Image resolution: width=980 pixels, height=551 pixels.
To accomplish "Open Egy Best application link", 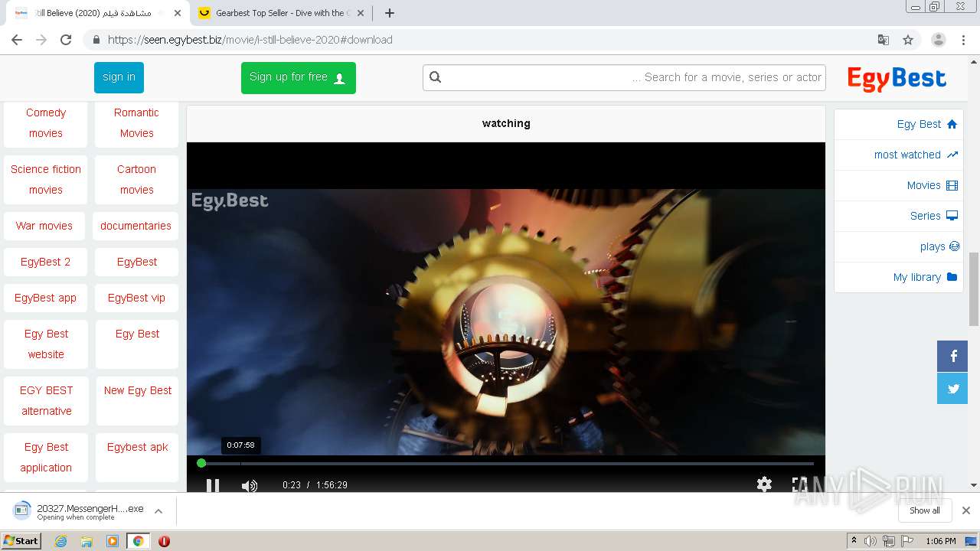I will tap(46, 457).
